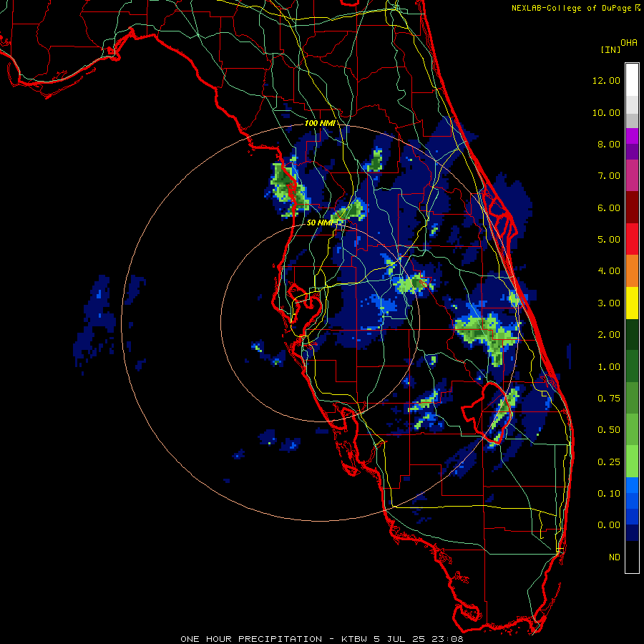
Task: Click the ONE HOUR PRECIPITATION title text
Action: tap(251, 639)
